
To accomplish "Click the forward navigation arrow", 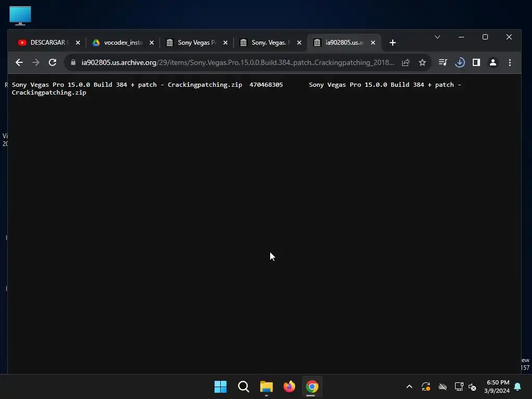I will click(x=36, y=62).
